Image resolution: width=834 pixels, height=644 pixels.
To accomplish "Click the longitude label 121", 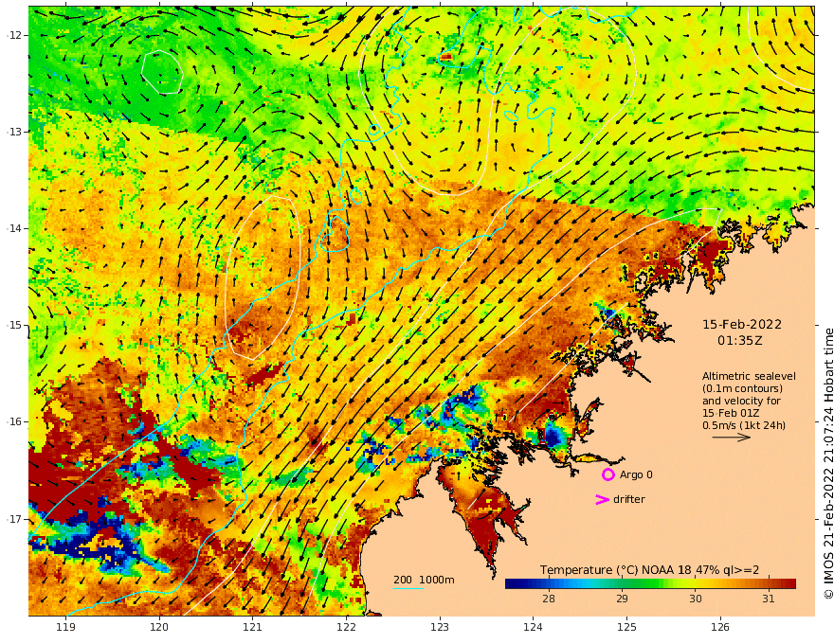I will coord(253,627).
